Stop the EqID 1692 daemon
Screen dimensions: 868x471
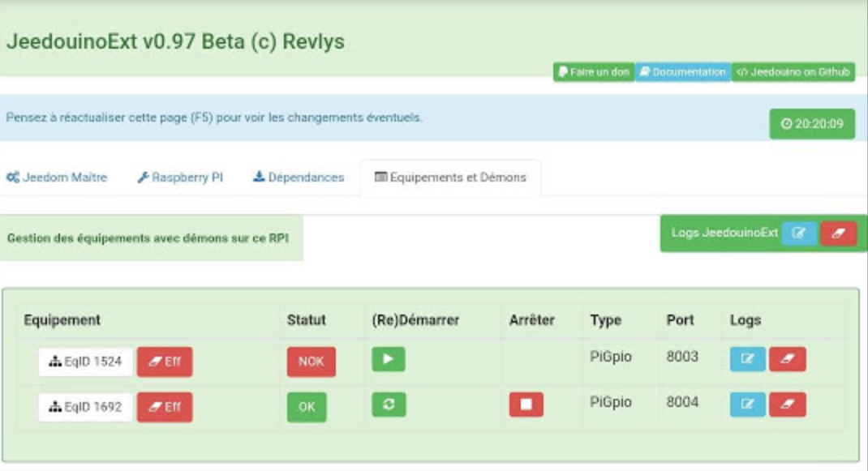pos(526,405)
